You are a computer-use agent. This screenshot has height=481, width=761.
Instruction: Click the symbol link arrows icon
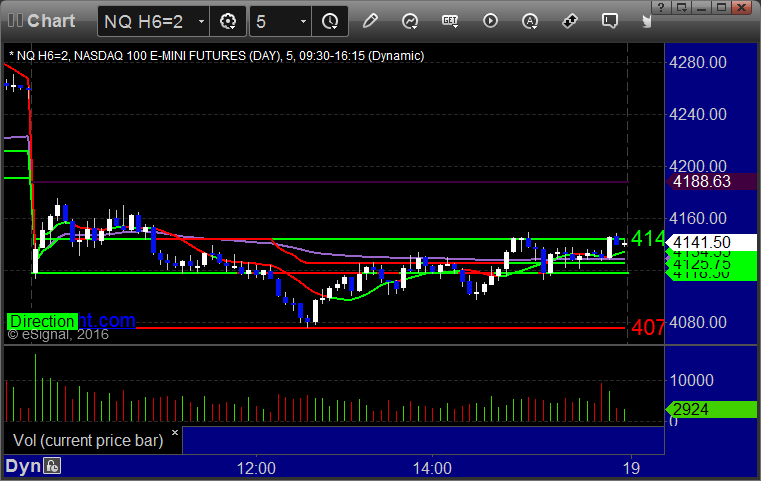[570, 20]
